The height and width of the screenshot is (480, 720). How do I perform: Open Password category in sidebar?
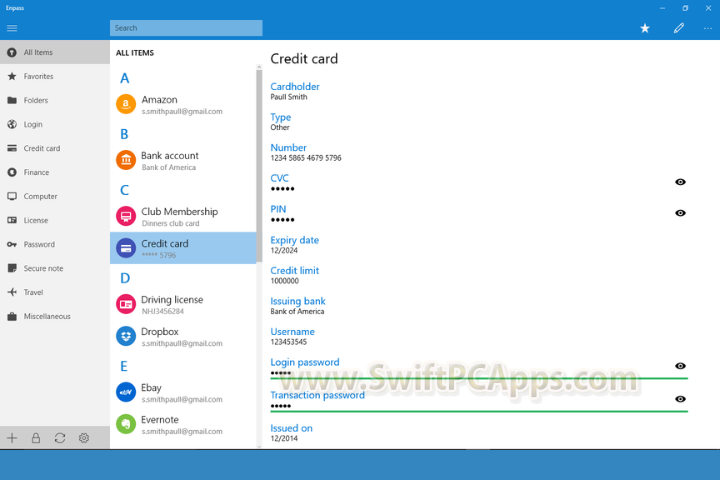point(55,244)
